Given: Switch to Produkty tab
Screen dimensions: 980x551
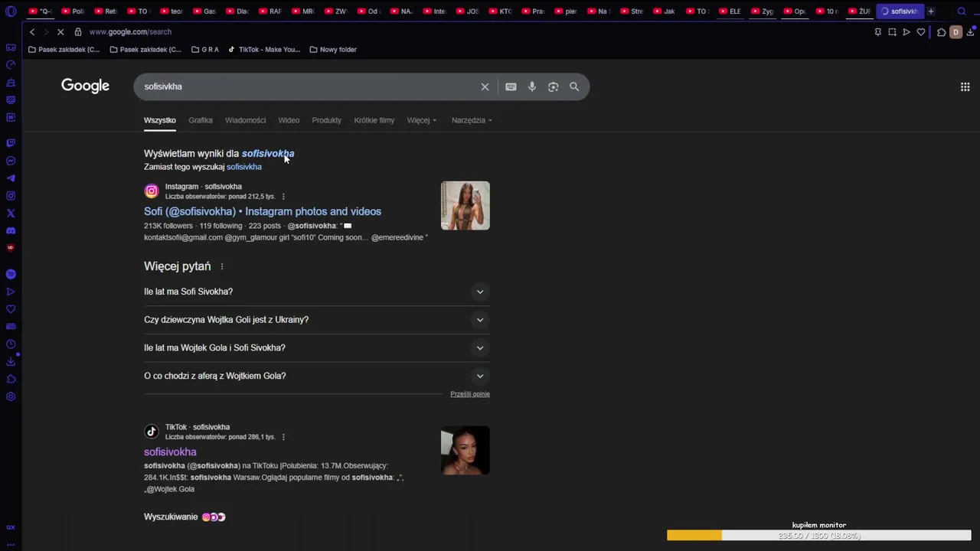Looking at the screenshot, I should (x=326, y=120).
